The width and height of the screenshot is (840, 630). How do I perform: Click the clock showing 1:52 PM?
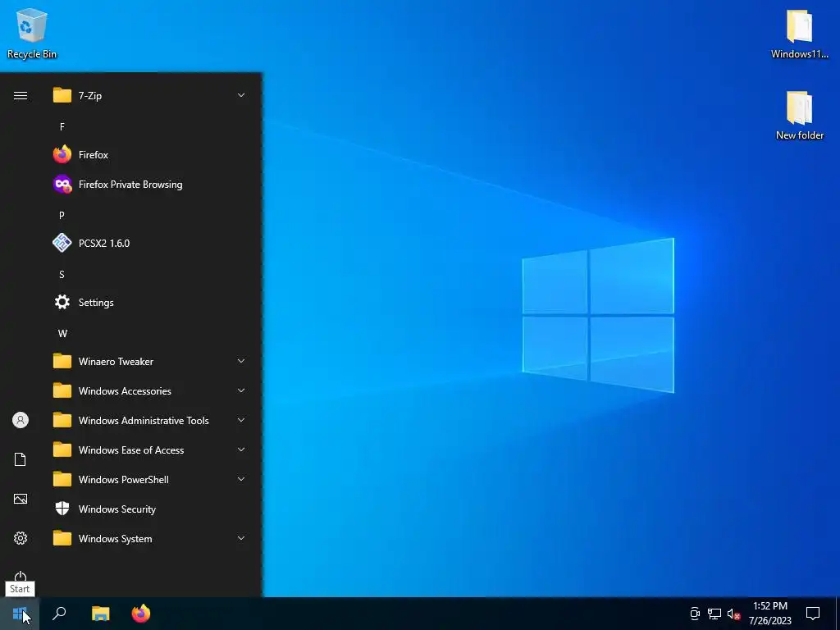pyautogui.click(x=769, y=614)
